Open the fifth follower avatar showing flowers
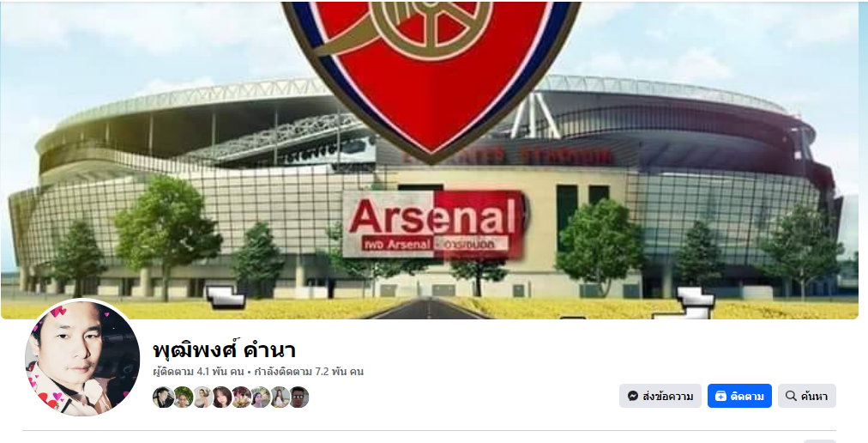 (241, 397)
